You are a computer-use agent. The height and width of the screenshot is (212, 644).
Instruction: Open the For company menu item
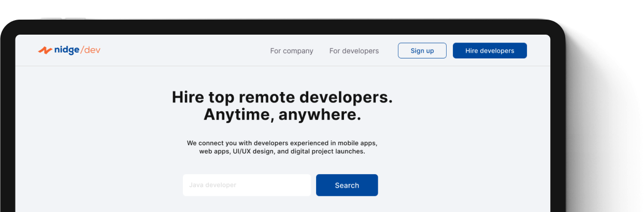click(292, 51)
